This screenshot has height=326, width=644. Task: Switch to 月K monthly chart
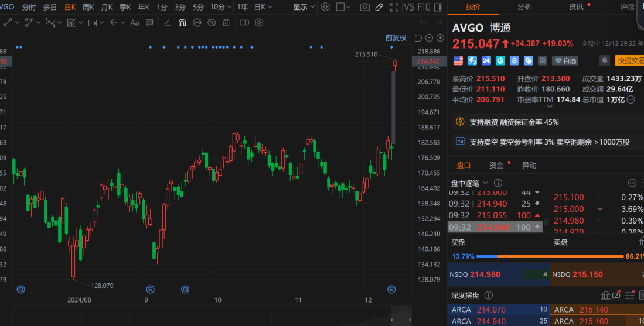click(x=107, y=7)
